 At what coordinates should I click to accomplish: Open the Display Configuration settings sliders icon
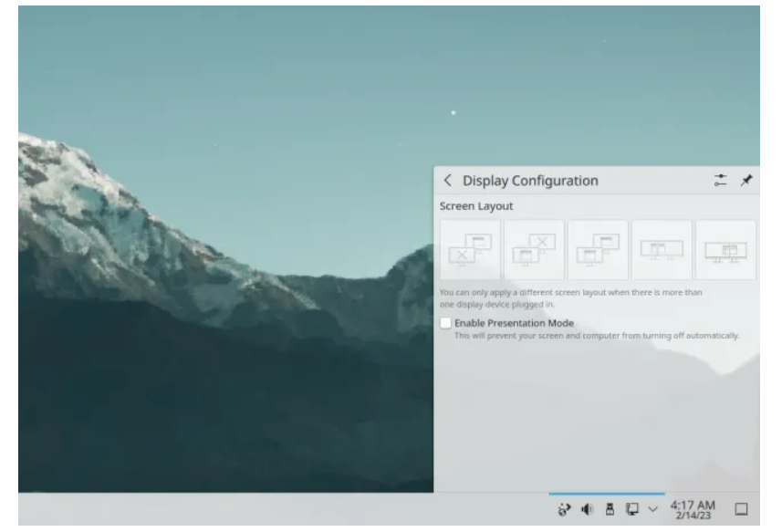pyautogui.click(x=721, y=181)
